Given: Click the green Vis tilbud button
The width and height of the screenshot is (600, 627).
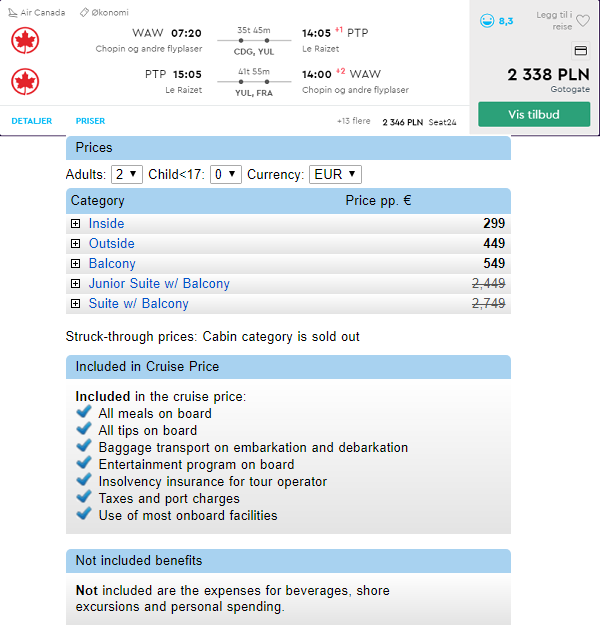Looking at the screenshot, I should [534, 114].
